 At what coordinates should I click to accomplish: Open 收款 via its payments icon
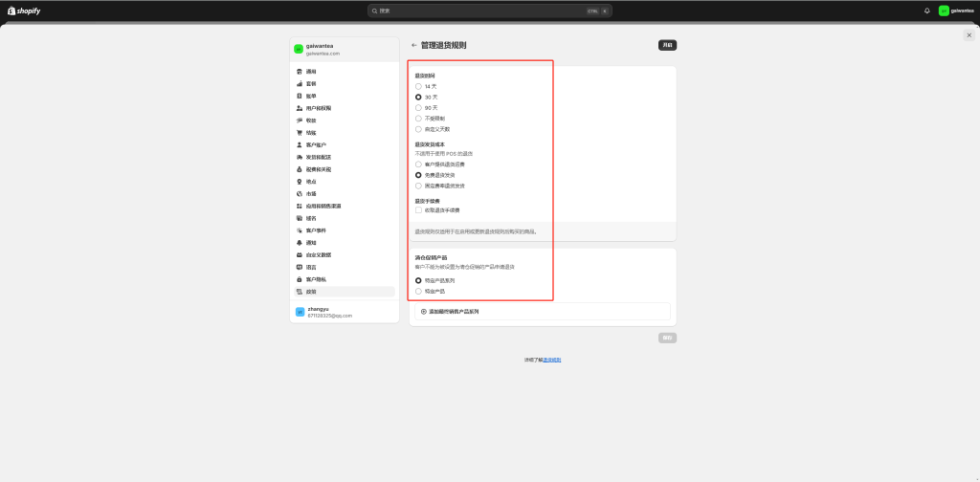(300, 120)
